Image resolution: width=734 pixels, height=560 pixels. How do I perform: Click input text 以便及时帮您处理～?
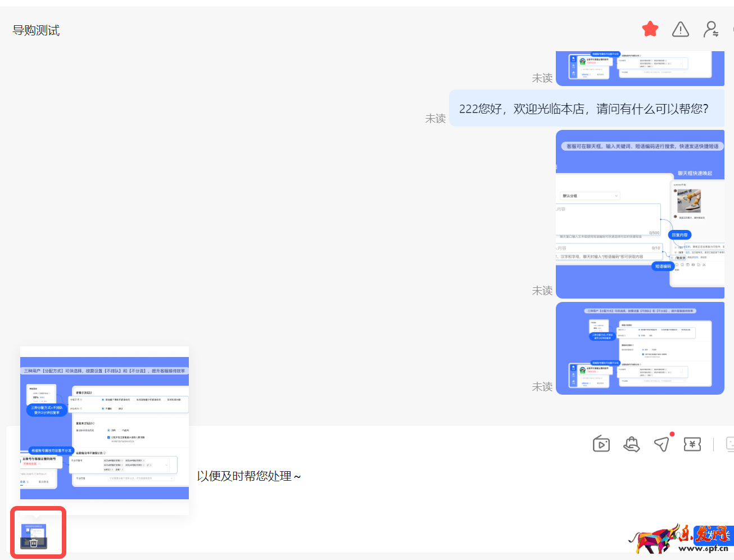click(x=249, y=476)
